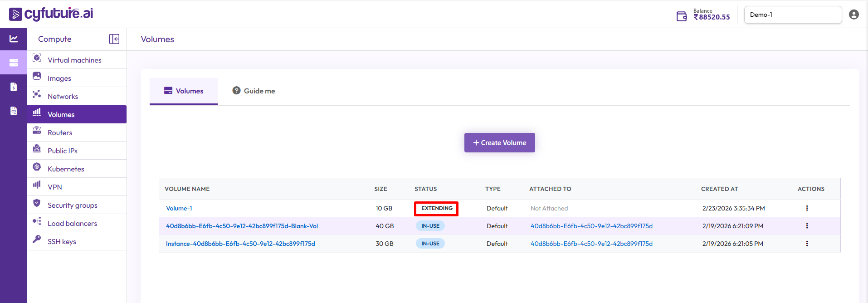Collapse the Compute sidebar panel
The image size is (868, 303).
[x=114, y=39]
